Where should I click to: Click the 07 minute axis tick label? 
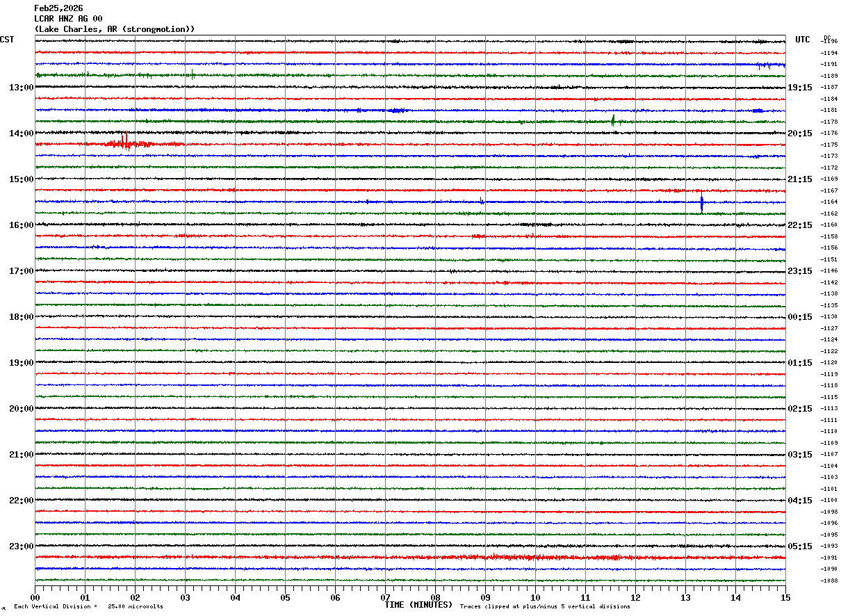click(385, 597)
